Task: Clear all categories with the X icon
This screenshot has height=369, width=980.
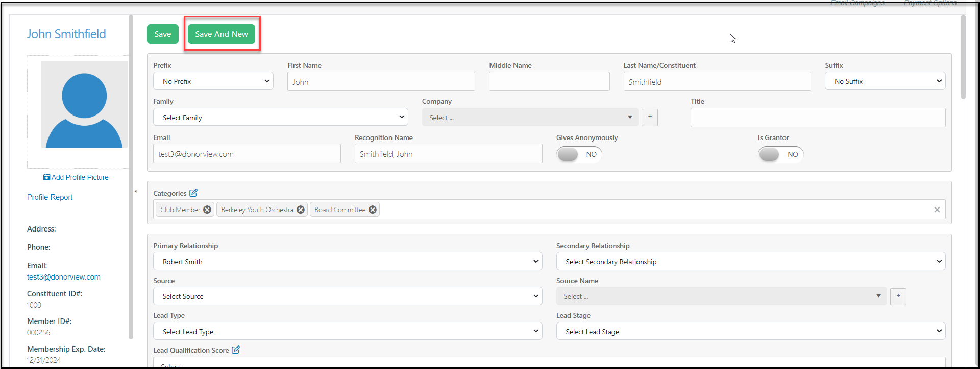Action: [937, 210]
